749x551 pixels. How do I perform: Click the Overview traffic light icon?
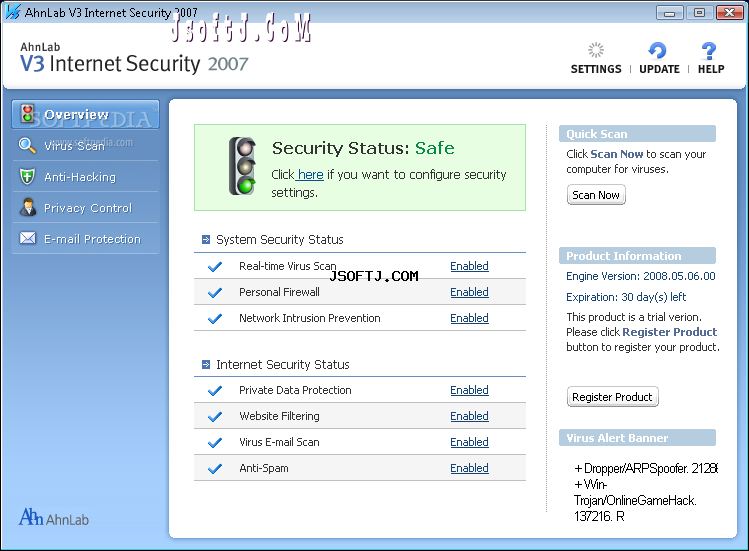click(27, 114)
